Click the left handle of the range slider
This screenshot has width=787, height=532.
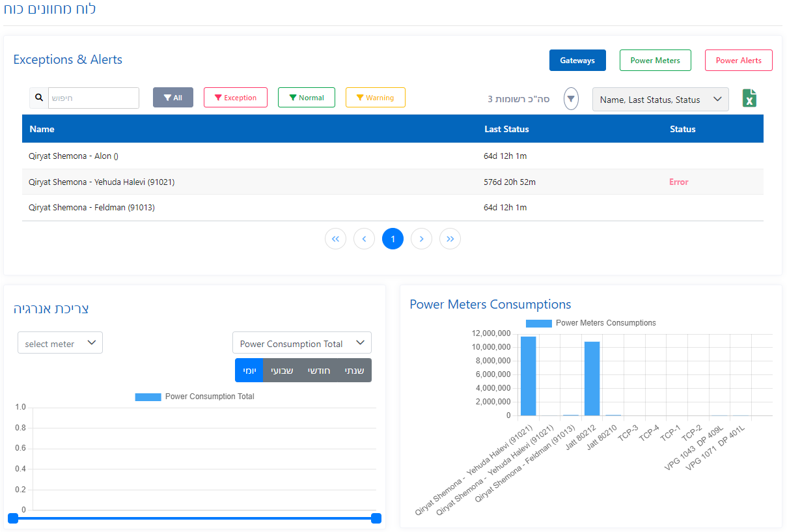click(x=13, y=518)
